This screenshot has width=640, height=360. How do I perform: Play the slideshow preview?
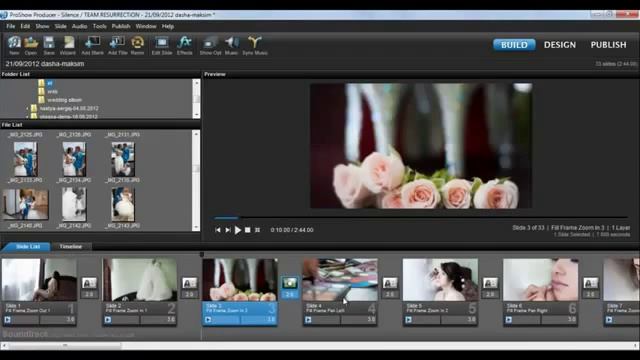click(x=238, y=230)
